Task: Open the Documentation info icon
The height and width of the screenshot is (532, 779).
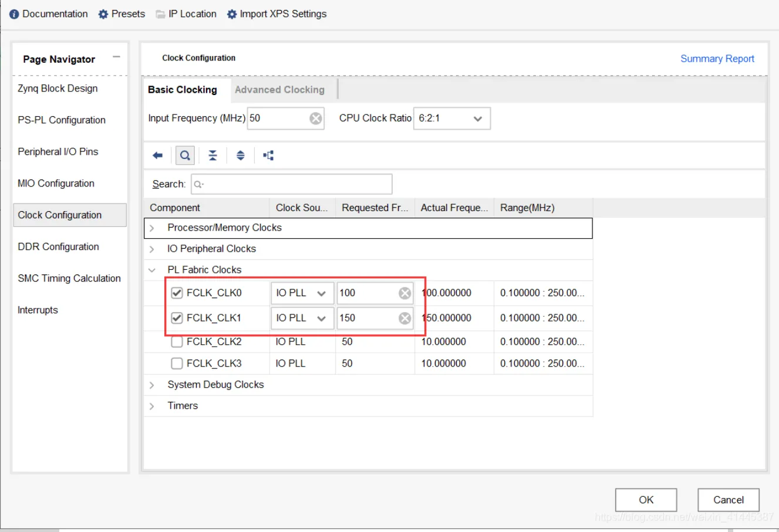Action: coord(15,14)
